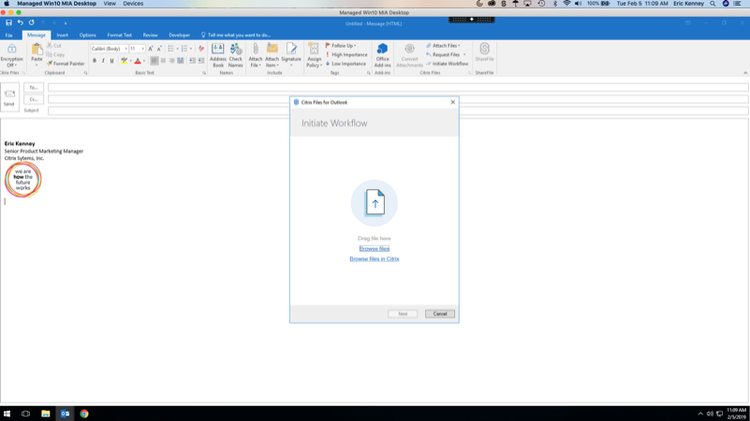
Task: Toggle left text alignment
Action: 154,61
